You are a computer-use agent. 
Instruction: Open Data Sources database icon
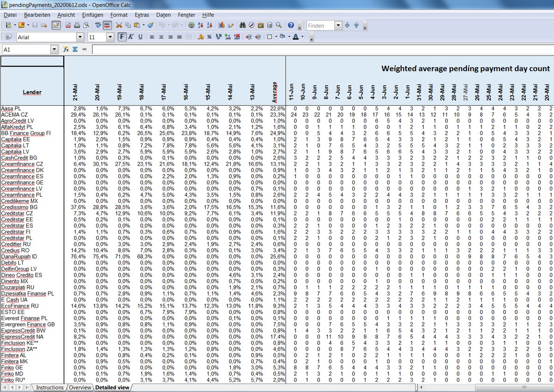tap(270, 25)
